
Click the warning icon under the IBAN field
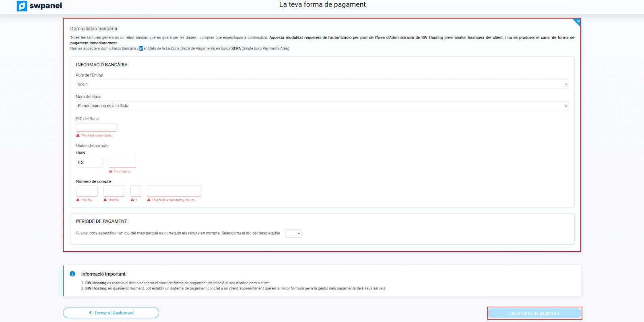pos(111,171)
